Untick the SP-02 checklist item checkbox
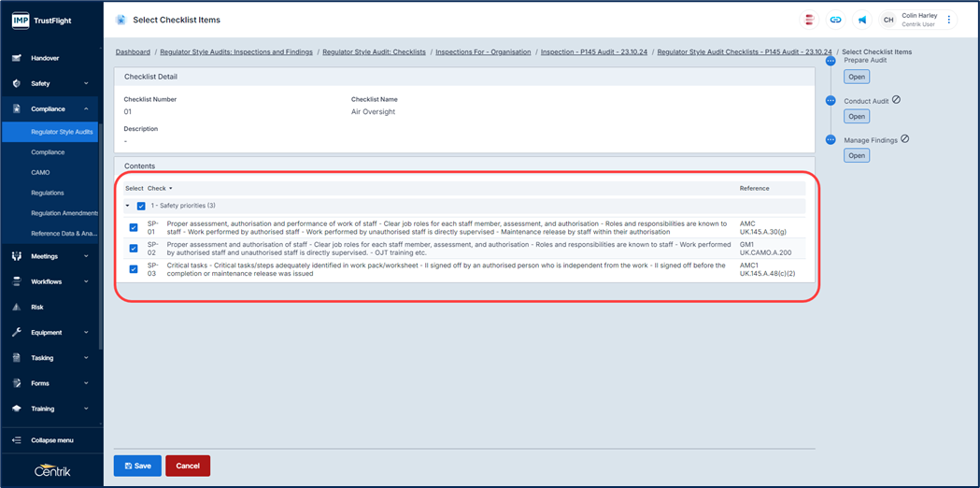 pyautogui.click(x=134, y=249)
